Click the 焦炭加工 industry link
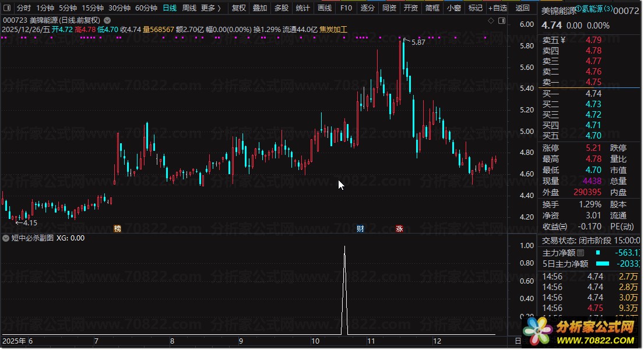This screenshot has width=644, height=350. coord(333,29)
